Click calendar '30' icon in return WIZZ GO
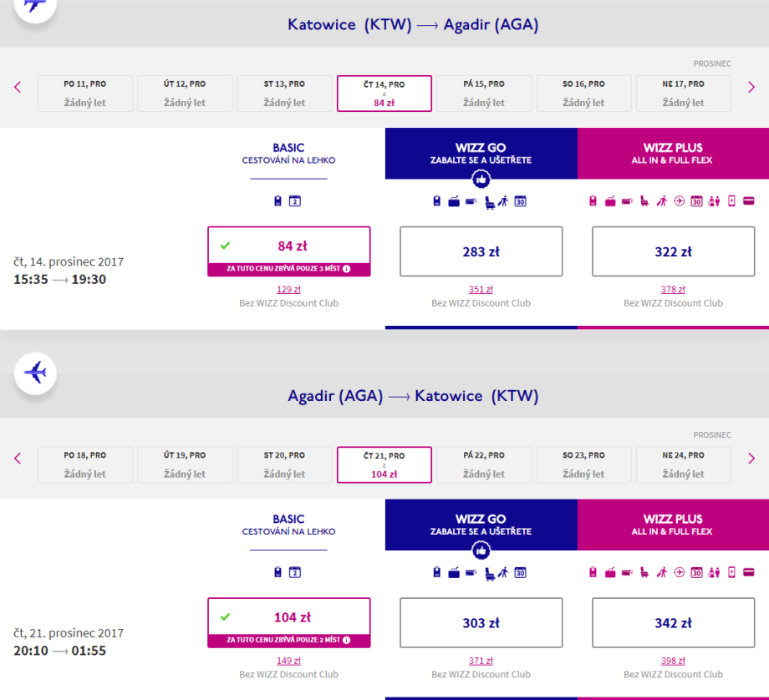 click(x=521, y=572)
